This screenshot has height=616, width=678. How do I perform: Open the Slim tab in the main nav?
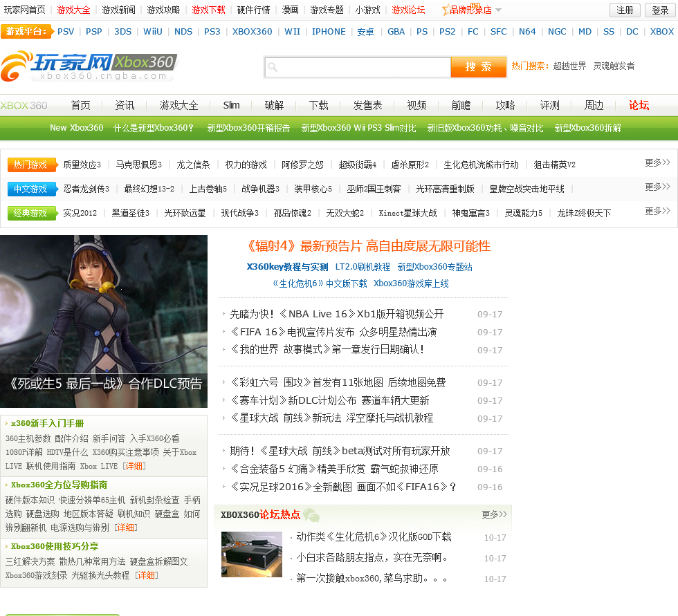point(231,105)
